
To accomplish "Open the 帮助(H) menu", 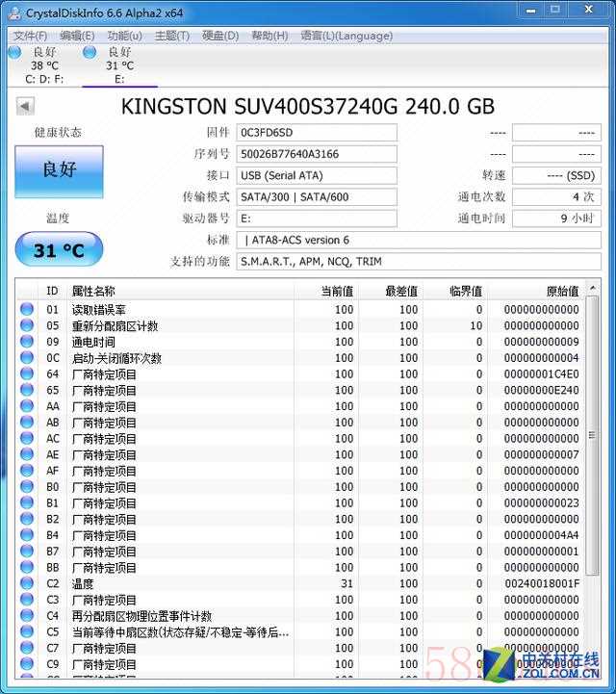I will click(269, 36).
